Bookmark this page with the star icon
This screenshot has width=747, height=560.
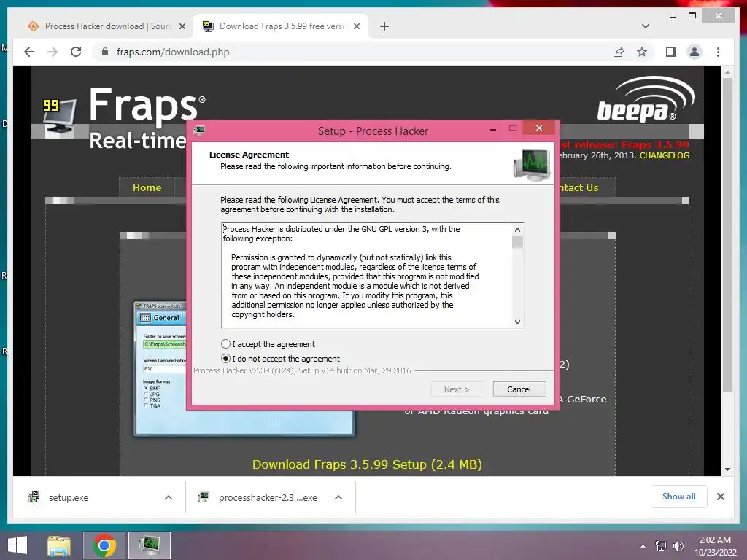tap(642, 52)
